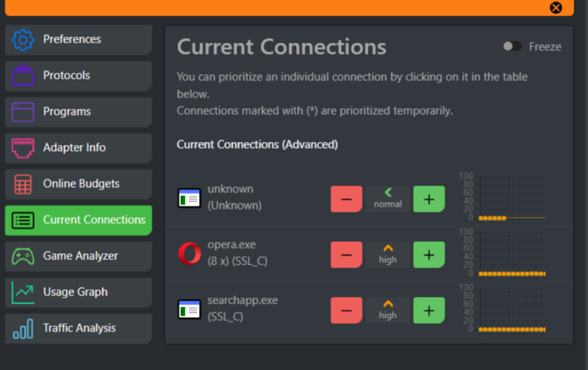Viewport: 588px width, 370px height.
Task: Click the Online Budgets calculator icon
Action: tap(24, 184)
